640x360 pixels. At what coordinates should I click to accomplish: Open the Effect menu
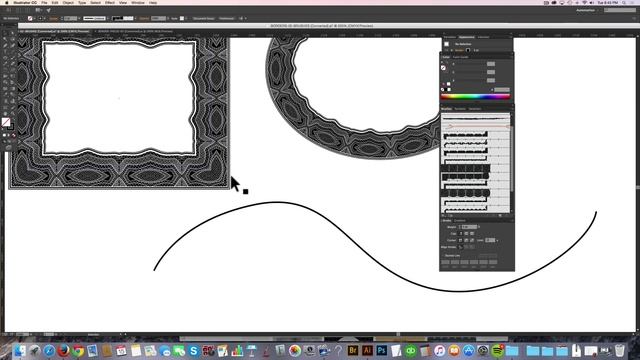[110, 2]
